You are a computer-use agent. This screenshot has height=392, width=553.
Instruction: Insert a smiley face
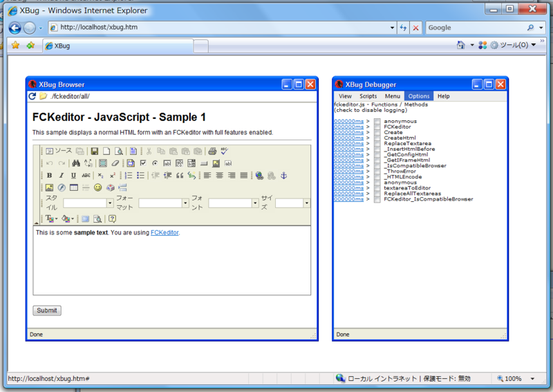pos(97,187)
